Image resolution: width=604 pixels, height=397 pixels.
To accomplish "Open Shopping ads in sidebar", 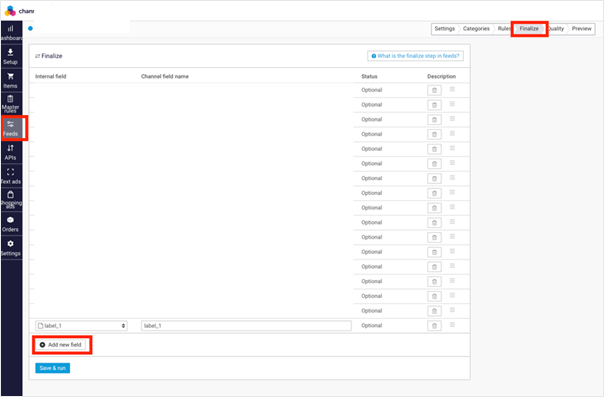I will [10, 199].
